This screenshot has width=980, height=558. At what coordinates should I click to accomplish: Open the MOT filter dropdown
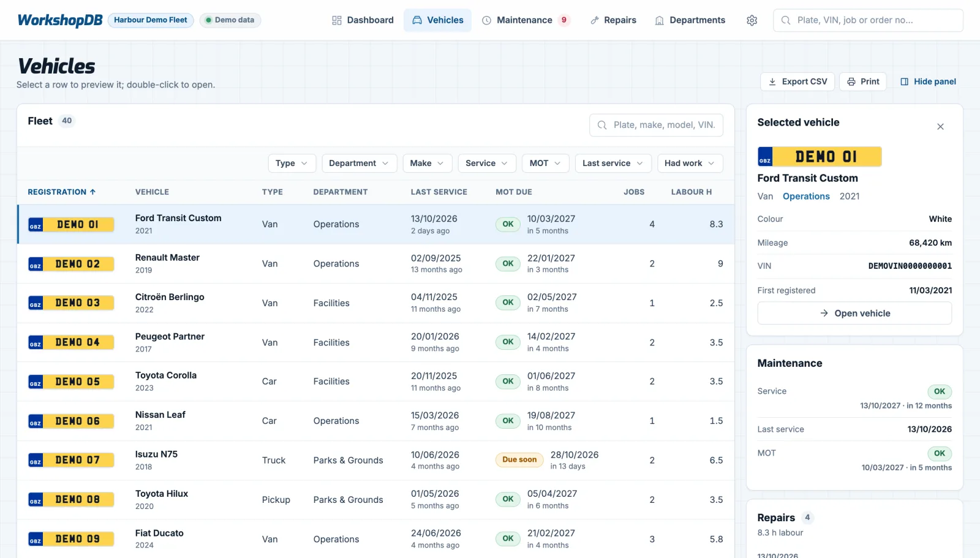545,163
